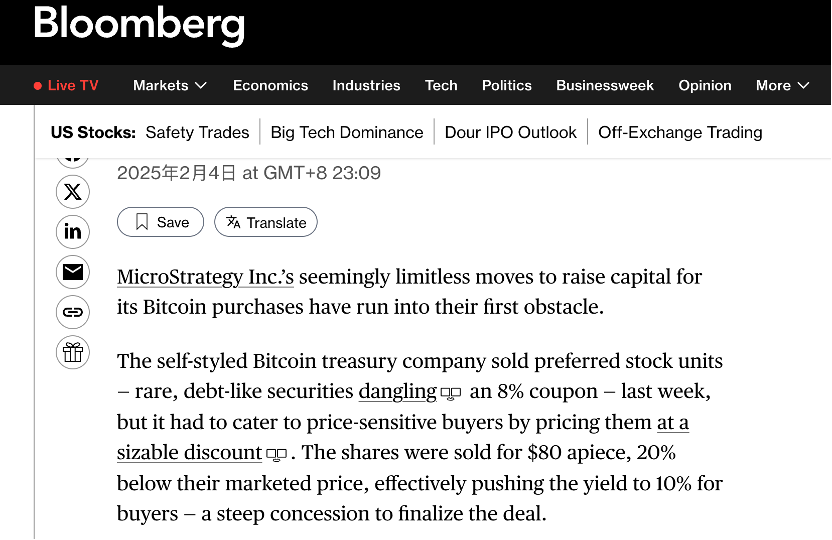Open the Businessweek section
The height and width of the screenshot is (540, 832).
point(605,85)
